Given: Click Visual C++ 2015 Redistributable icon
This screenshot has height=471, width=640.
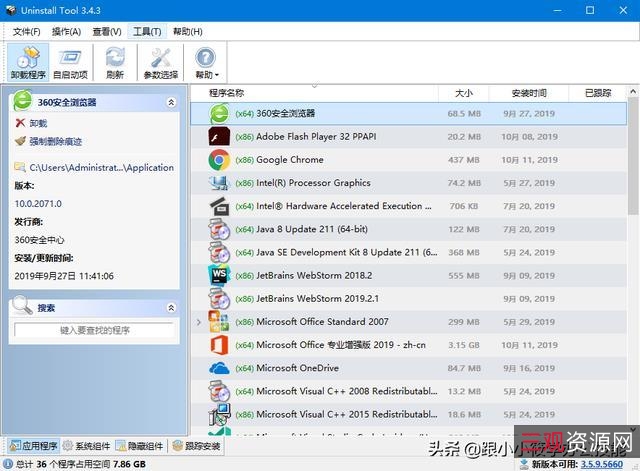Looking at the screenshot, I should pos(220,414).
